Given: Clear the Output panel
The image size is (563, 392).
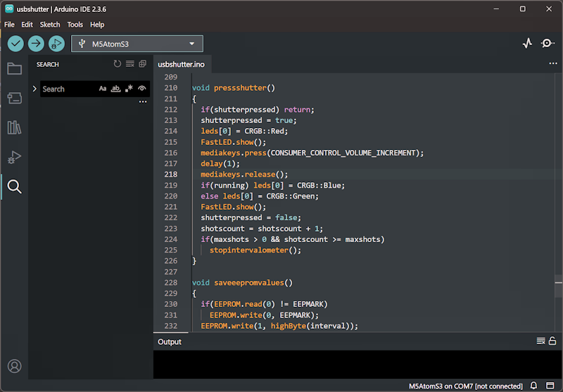Looking at the screenshot, I should point(540,341).
